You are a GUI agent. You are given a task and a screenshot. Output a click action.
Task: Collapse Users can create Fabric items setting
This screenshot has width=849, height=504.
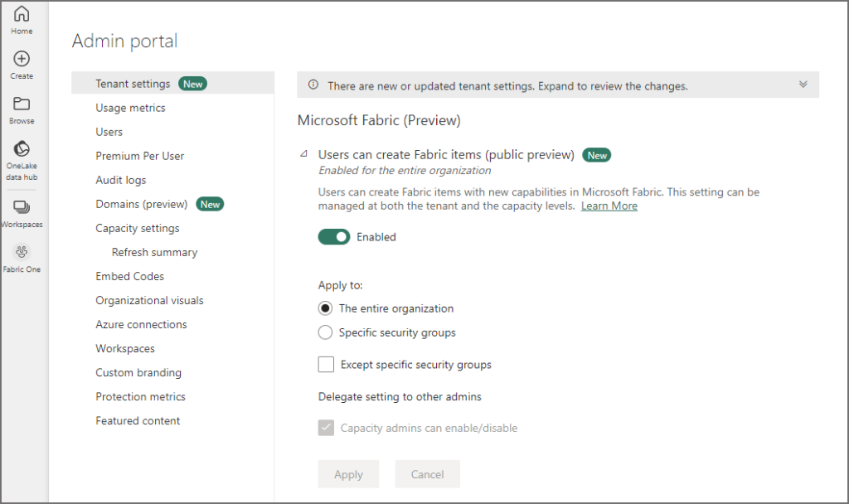304,154
